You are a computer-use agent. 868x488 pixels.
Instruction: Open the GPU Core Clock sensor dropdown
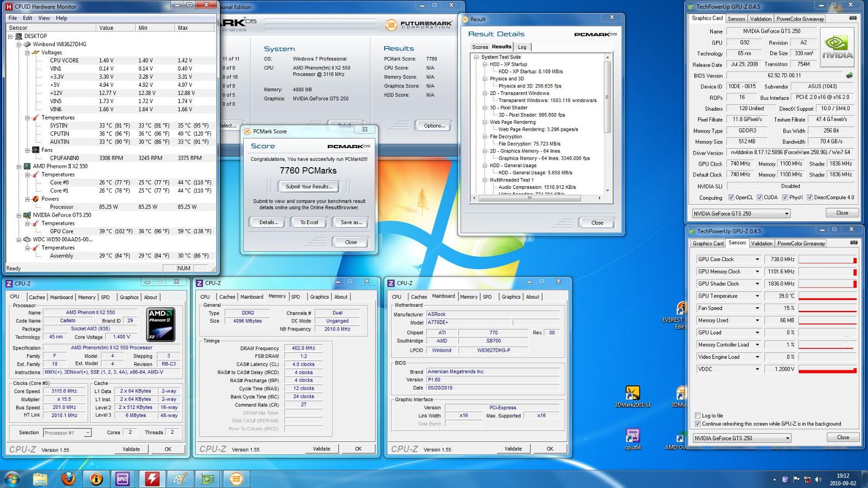[x=757, y=259]
